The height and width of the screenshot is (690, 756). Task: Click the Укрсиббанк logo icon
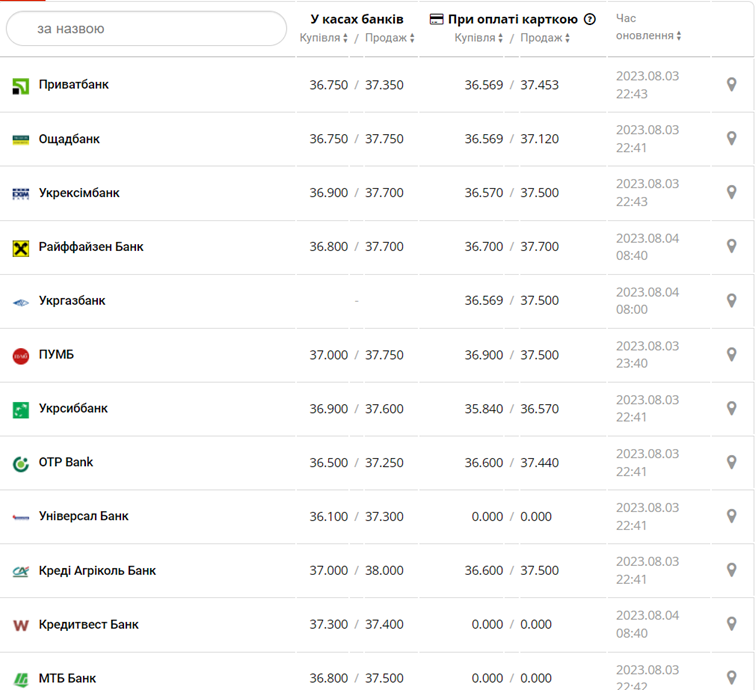click(21, 409)
